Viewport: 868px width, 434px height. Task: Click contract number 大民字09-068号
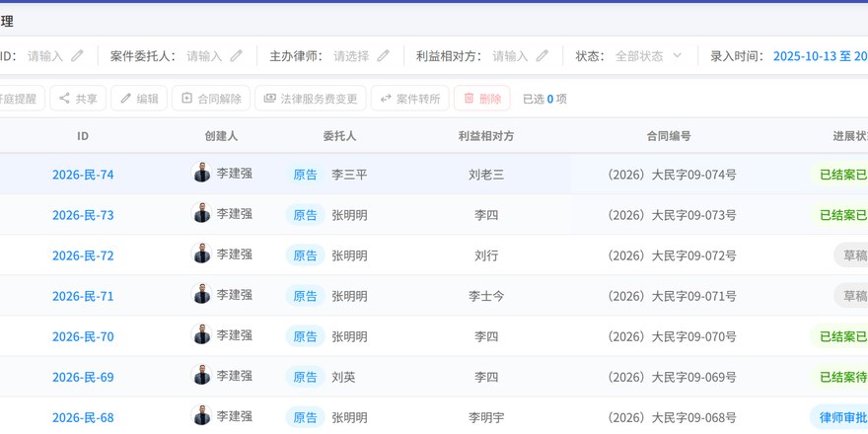click(x=672, y=417)
